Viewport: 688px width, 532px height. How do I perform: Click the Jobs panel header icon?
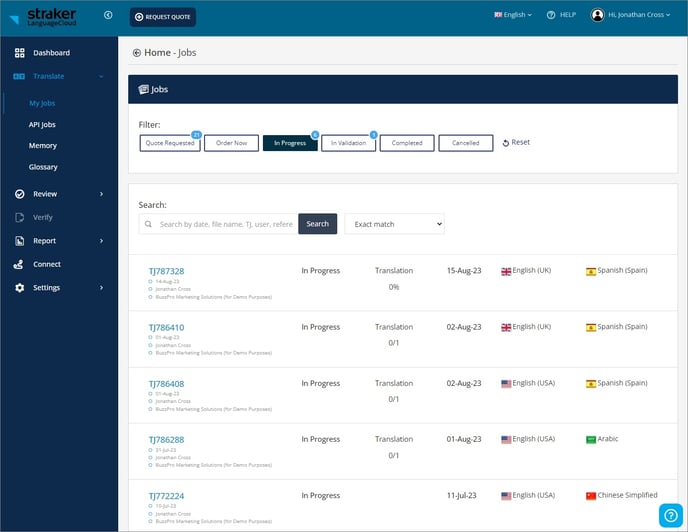(143, 89)
